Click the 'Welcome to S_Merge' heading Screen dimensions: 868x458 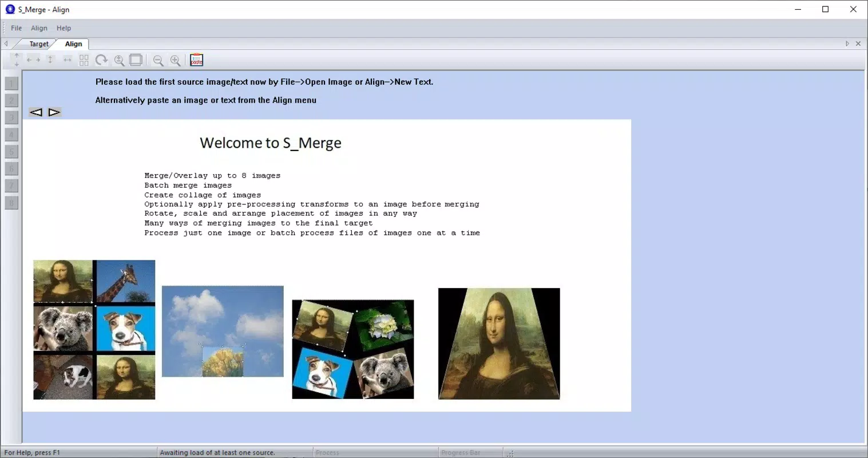pos(271,143)
